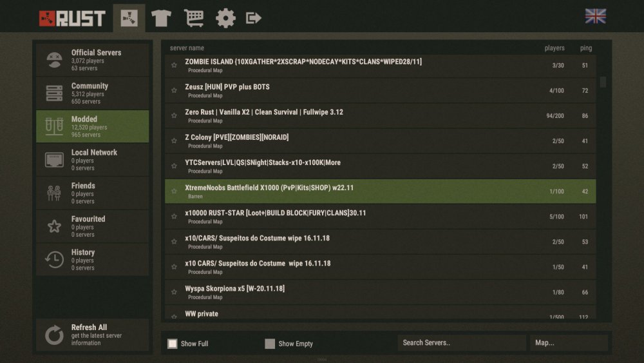Switch to Official Servers tab
The width and height of the screenshot is (644, 363).
point(92,60)
